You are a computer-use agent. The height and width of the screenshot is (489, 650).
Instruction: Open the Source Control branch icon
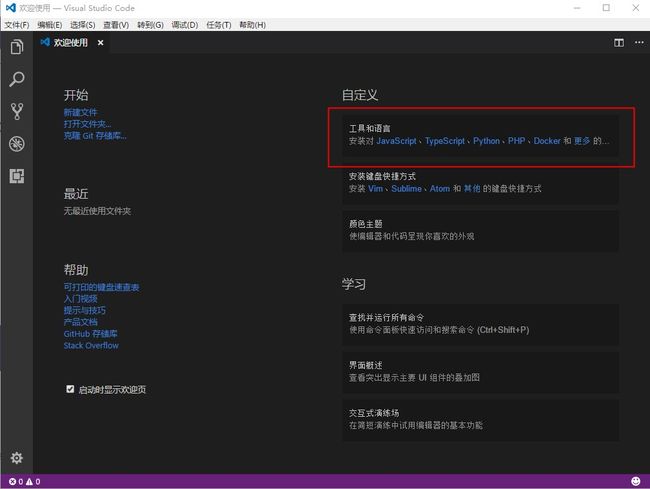pyautogui.click(x=17, y=111)
